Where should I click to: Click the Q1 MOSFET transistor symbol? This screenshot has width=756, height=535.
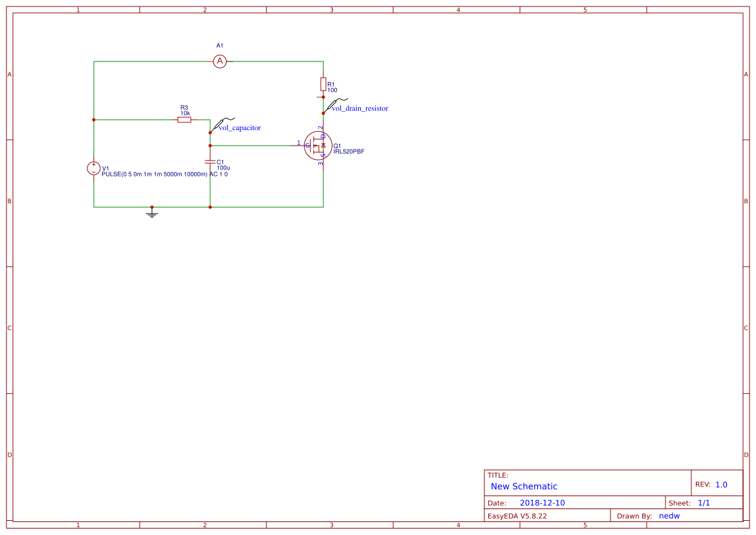pyautogui.click(x=318, y=146)
